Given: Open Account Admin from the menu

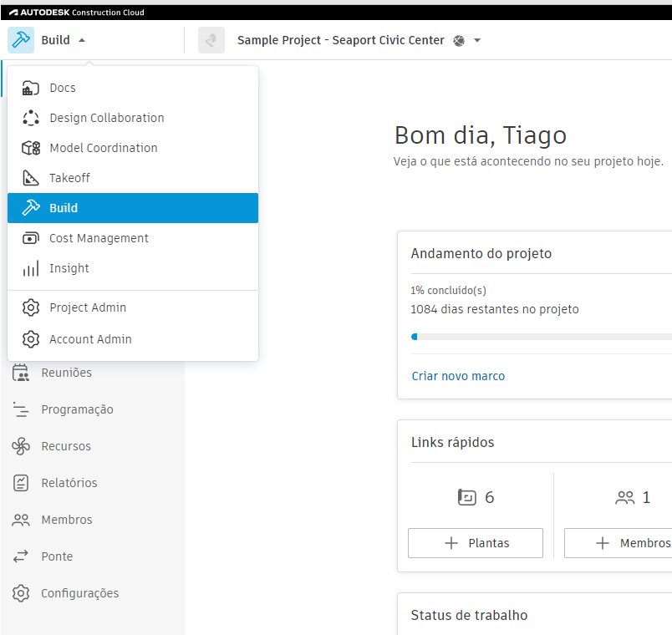Looking at the screenshot, I should click(x=90, y=339).
